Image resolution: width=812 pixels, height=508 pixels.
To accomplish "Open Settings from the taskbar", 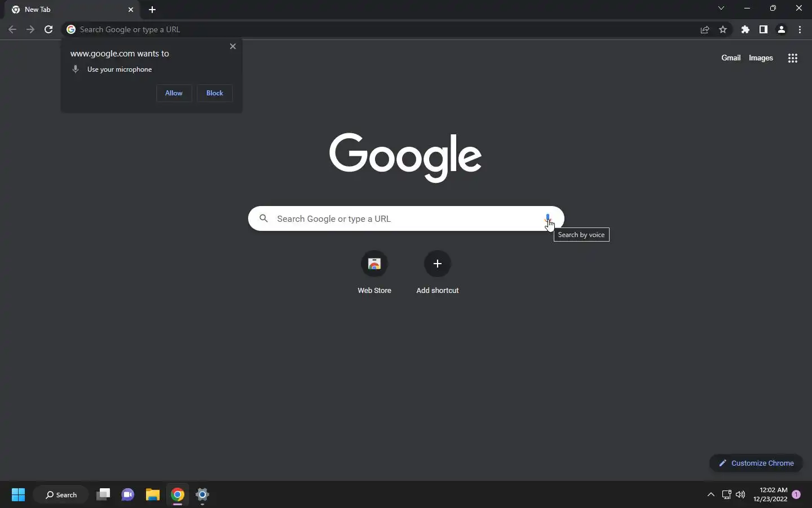I will pyautogui.click(x=202, y=494).
